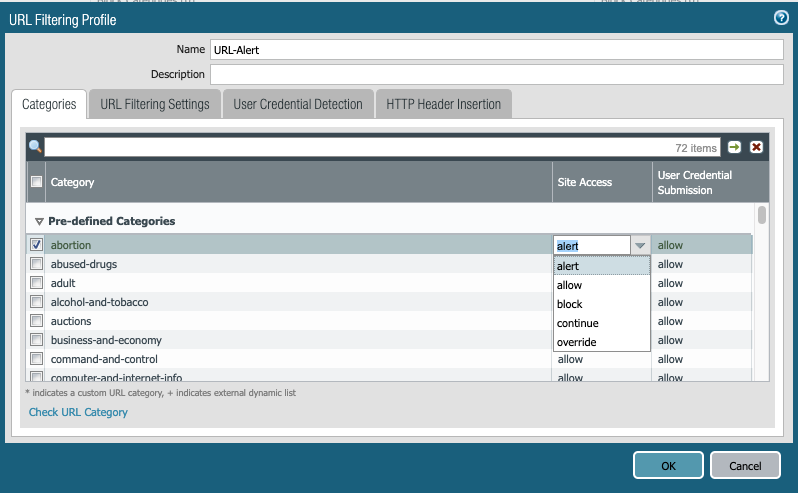
Task: Click the Site Access dropdown arrow
Action: [x=640, y=246]
